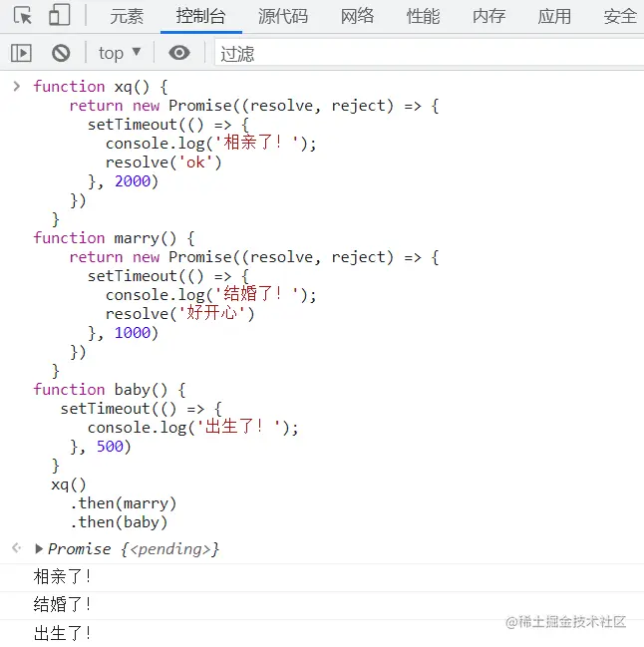Switch to the 控制台 tab

[201, 17]
